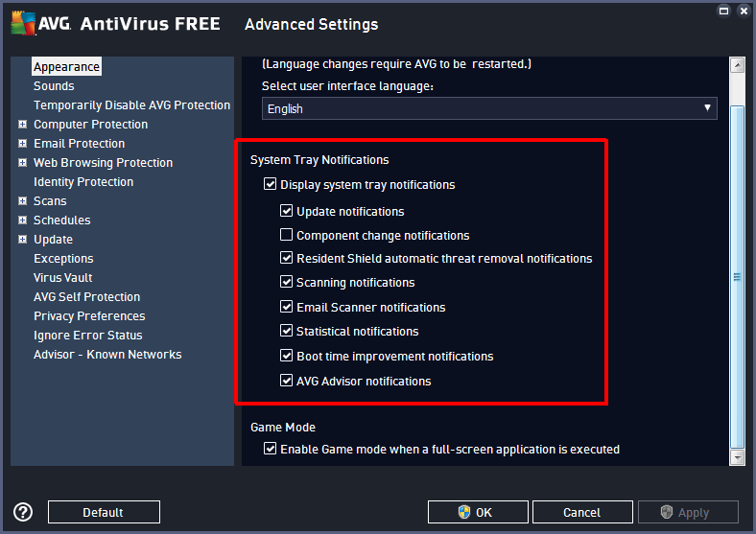756x534 pixels.
Task: Disable Email Scanner notifications
Action: 287,307
